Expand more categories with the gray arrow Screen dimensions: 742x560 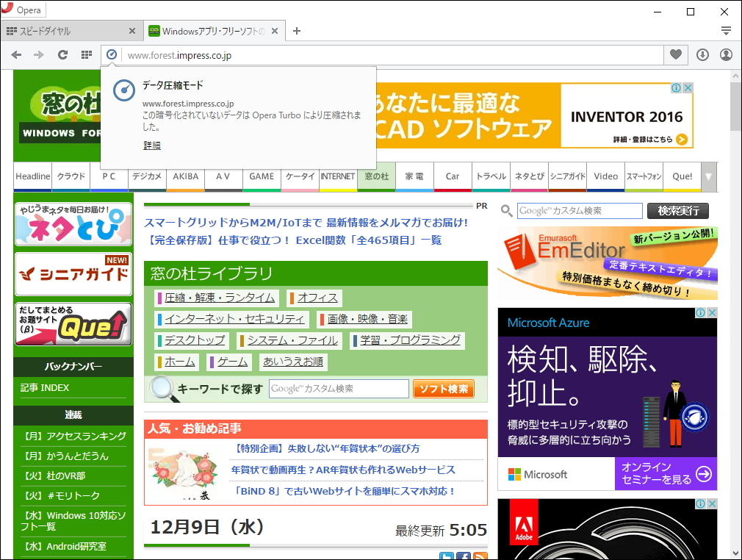point(708,176)
